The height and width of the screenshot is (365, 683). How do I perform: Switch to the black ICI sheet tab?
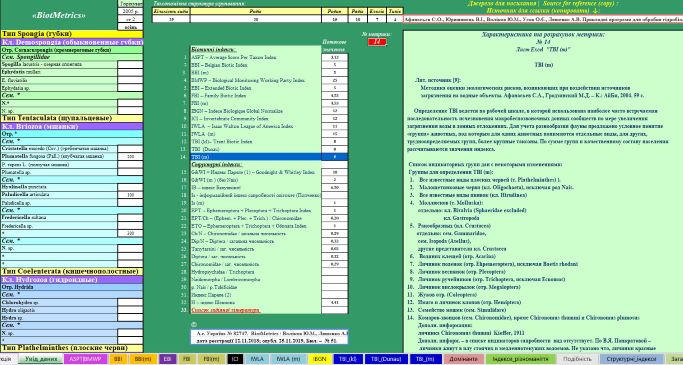[235, 359]
